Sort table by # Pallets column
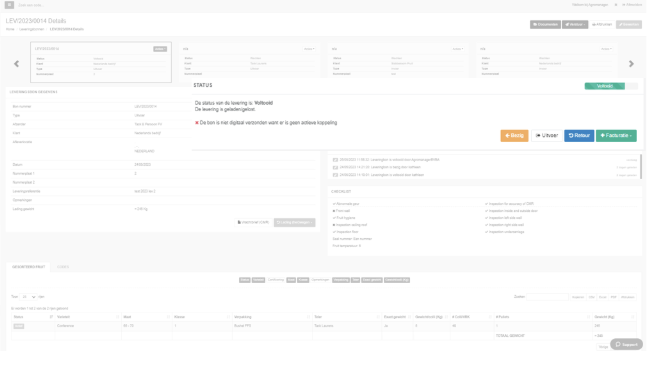Screen dimensions: 652x368 coord(543,317)
